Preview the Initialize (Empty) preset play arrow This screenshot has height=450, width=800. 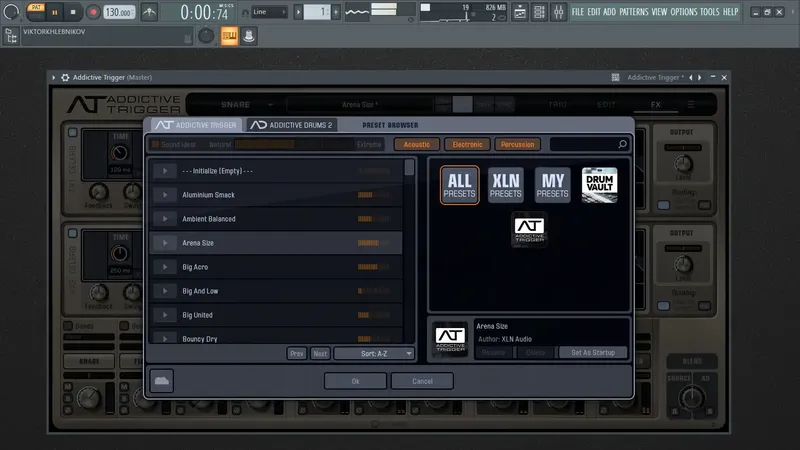pyautogui.click(x=165, y=171)
